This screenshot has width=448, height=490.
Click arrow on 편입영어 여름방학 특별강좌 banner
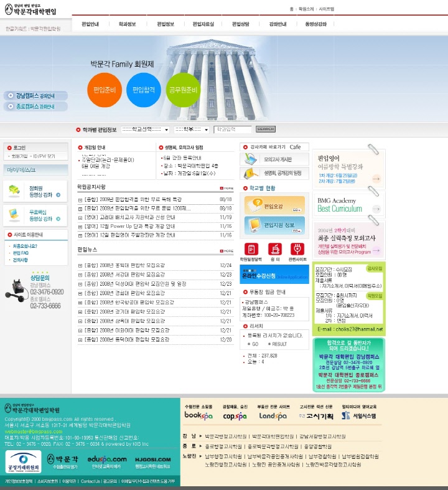[x=376, y=179]
